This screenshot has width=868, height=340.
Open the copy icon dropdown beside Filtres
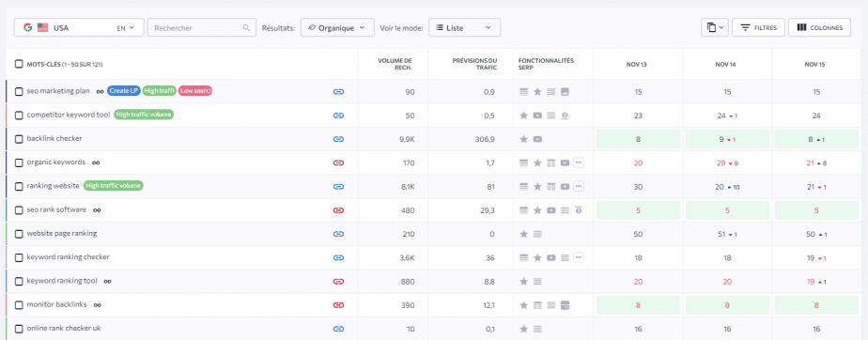pyautogui.click(x=715, y=27)
